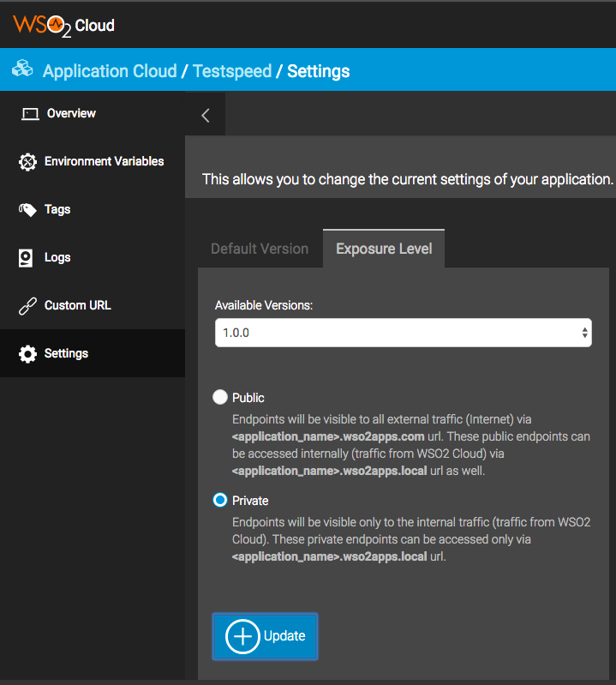
Task: Switch to the Exposure Level tab
Action: coord(384,249)
